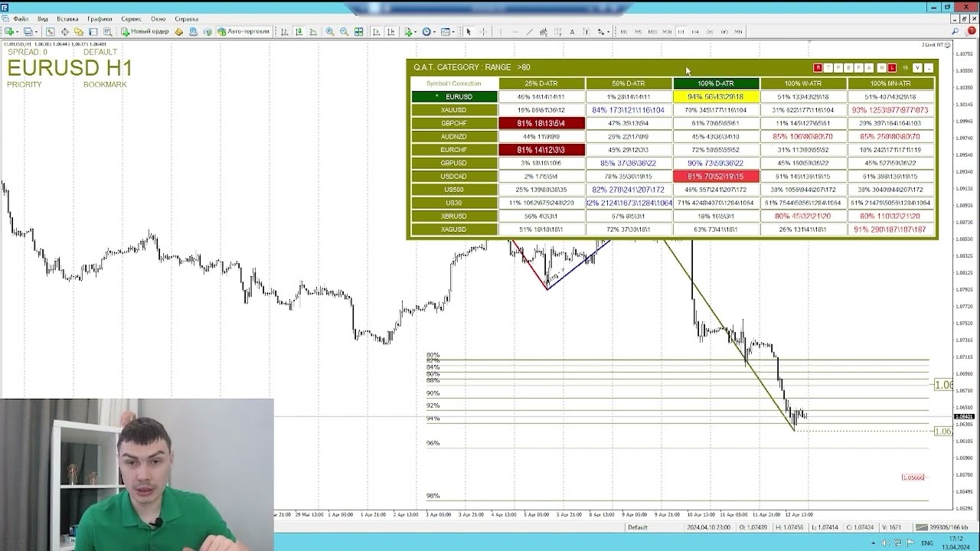Open the Сервис menu
This screenshot has width=980, height=551.
click(131, 18)
